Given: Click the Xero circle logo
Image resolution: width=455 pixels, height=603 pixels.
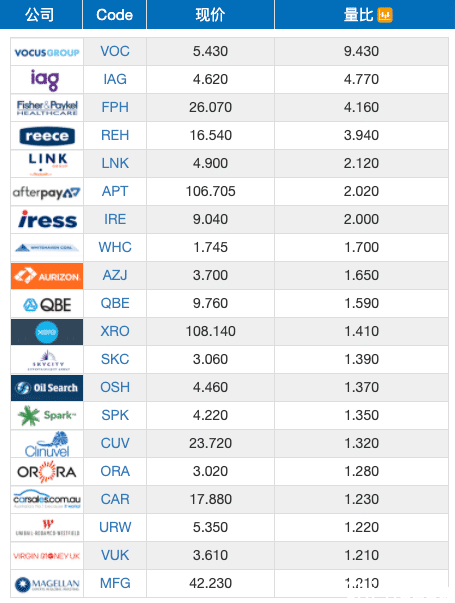Looking at the screenshot, I should (x=47, y=332).
